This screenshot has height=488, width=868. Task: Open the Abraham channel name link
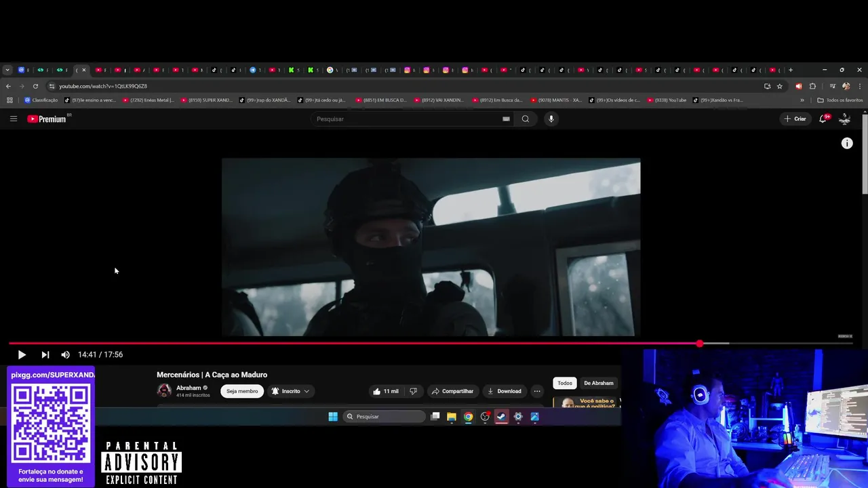coord(189,388)
